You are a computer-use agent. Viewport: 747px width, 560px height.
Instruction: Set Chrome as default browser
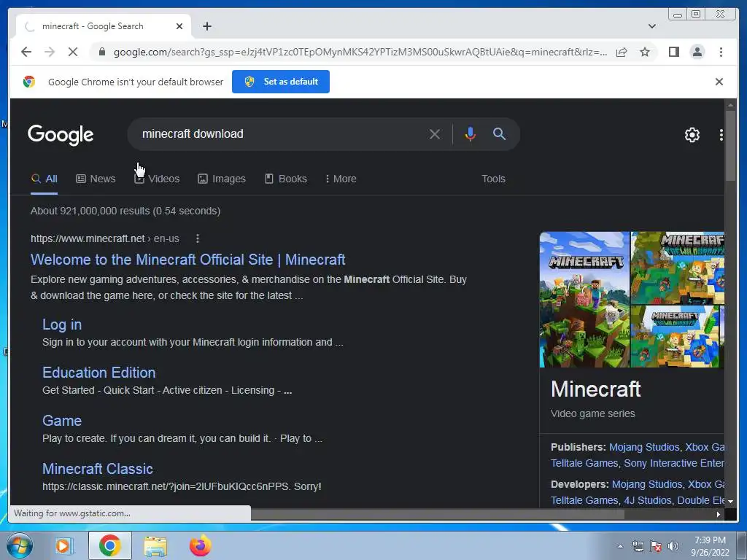click(281, 82)
